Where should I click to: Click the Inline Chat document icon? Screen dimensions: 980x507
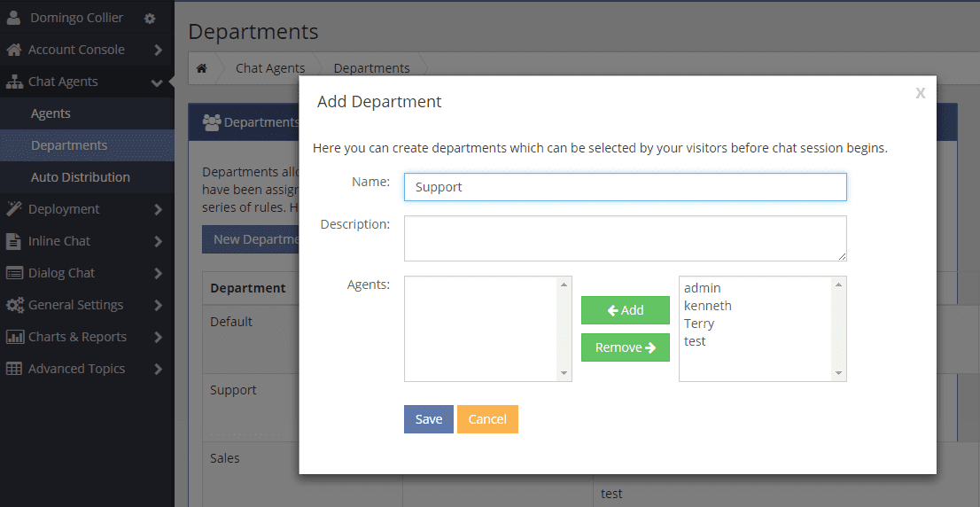tap(14, 241)
